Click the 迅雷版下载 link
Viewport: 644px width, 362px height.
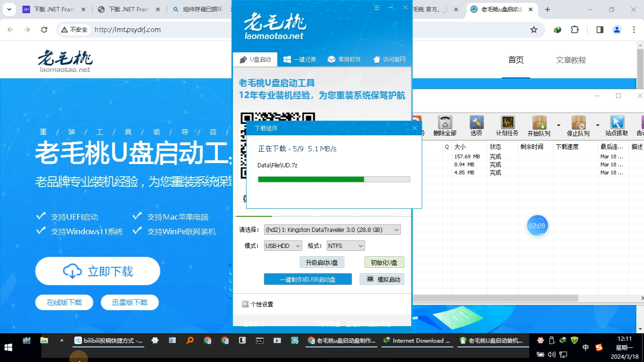coord(130,303)
